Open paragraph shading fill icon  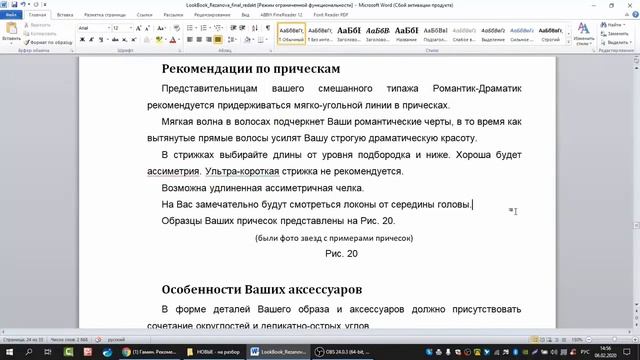(247, 40)
